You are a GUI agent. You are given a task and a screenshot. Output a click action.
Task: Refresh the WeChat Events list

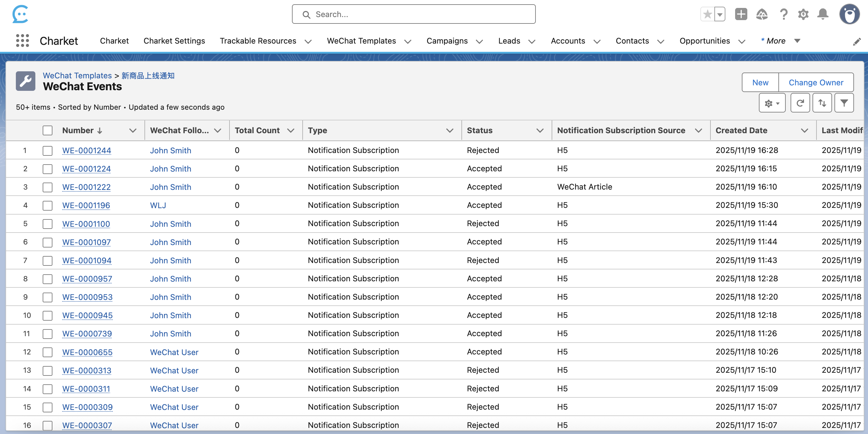(x=800, y=103)
